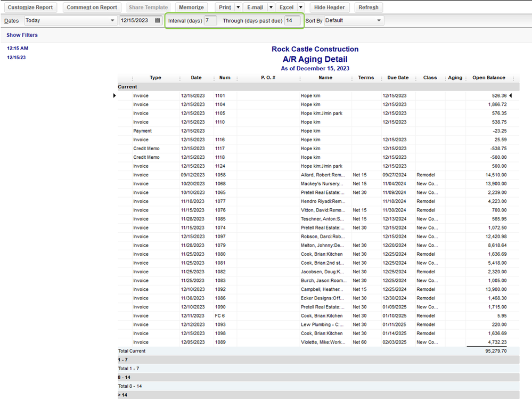Click Melton, Johnny customer name
This screenshot has height=399, width=532.
pos(322,246)
